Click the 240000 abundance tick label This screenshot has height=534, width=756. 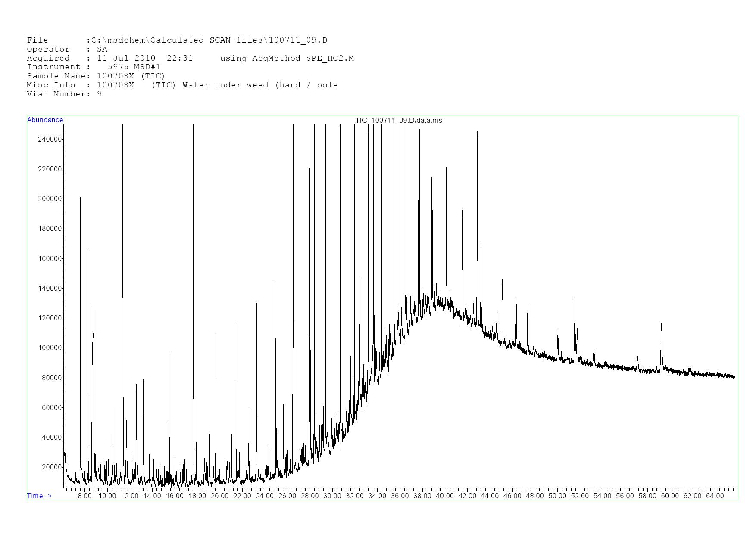[x=50, y=140]
